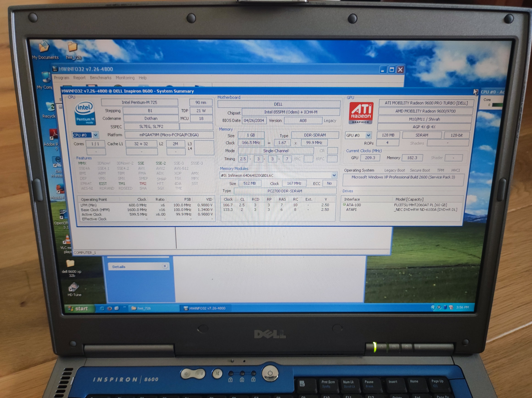Image resolution: width=532 pixels, height=398 pixels.
Task: Click the Intel Pentium M logo
Action: point(85,113)
